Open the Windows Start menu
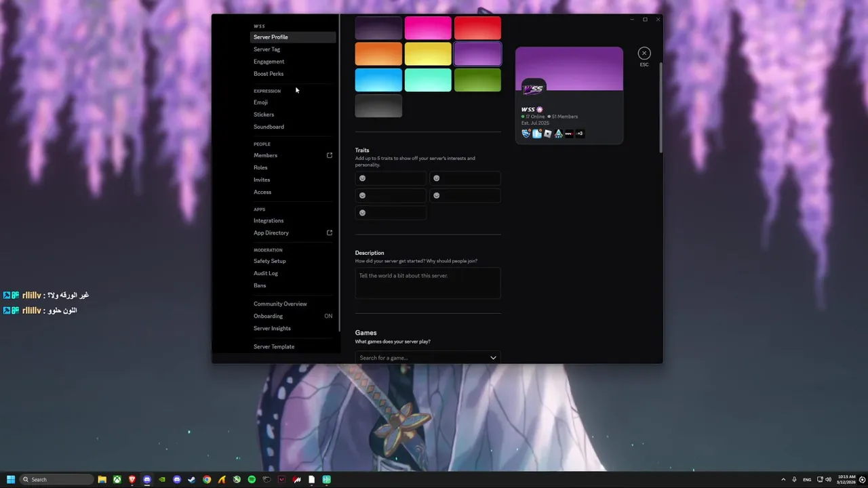Screen dimensions: 868x488 pyautogui.click(x=11, y=479)
